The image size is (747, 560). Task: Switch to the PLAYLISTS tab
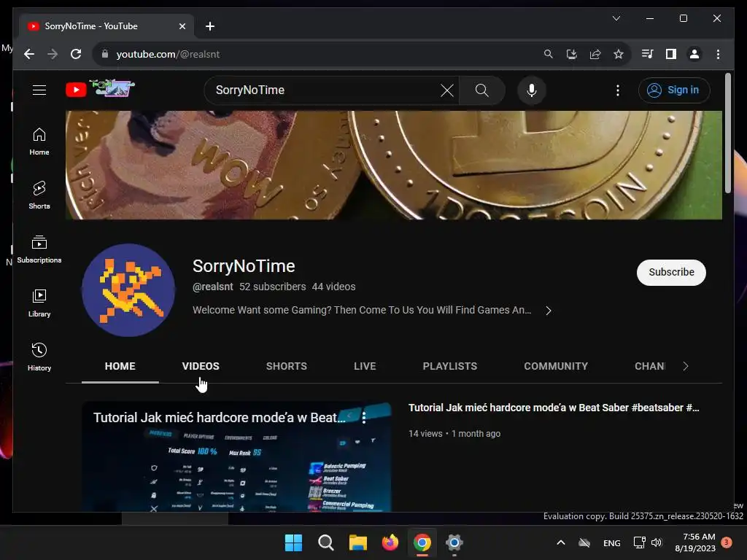[x=449, y=366]
